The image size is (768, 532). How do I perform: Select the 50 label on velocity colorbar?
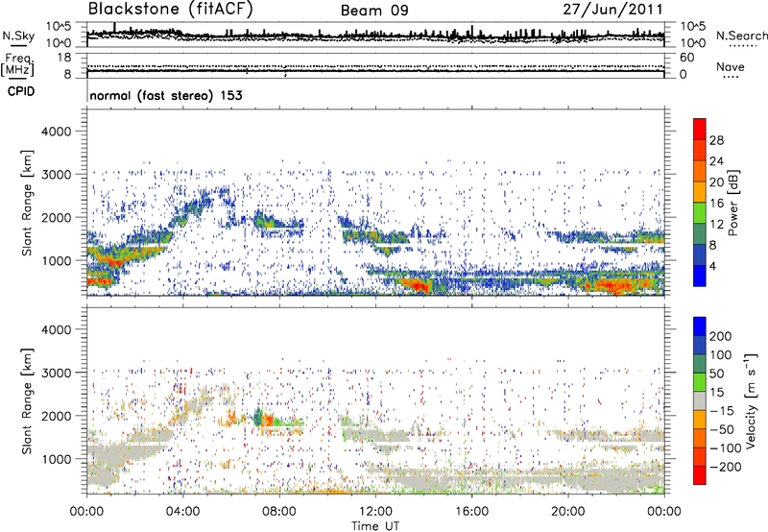pos(716,374)
